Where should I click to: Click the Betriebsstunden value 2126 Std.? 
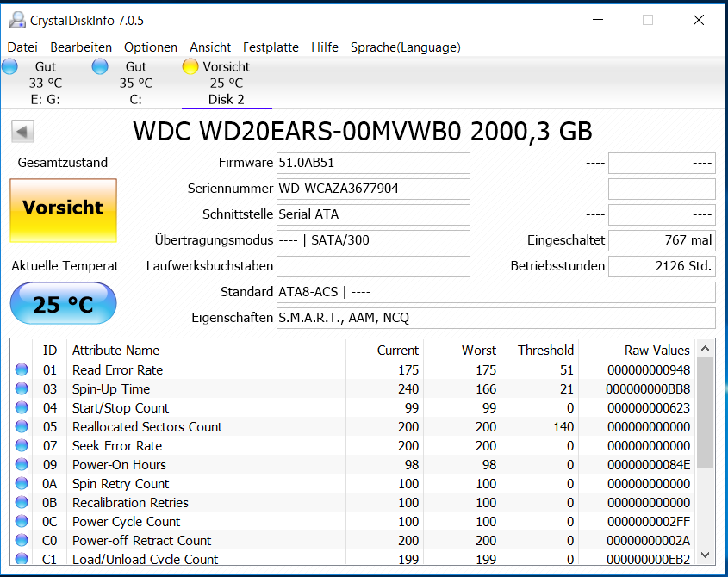(x=662, y=266)
